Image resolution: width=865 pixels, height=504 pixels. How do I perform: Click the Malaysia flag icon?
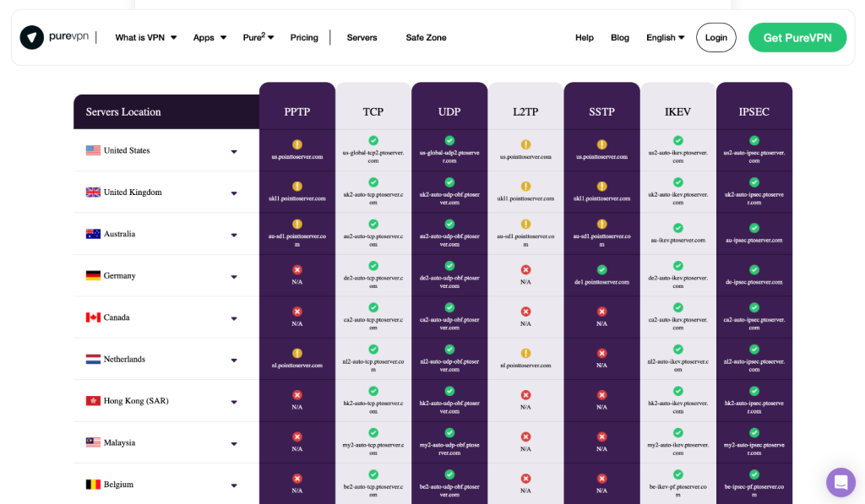coord(93,442)
